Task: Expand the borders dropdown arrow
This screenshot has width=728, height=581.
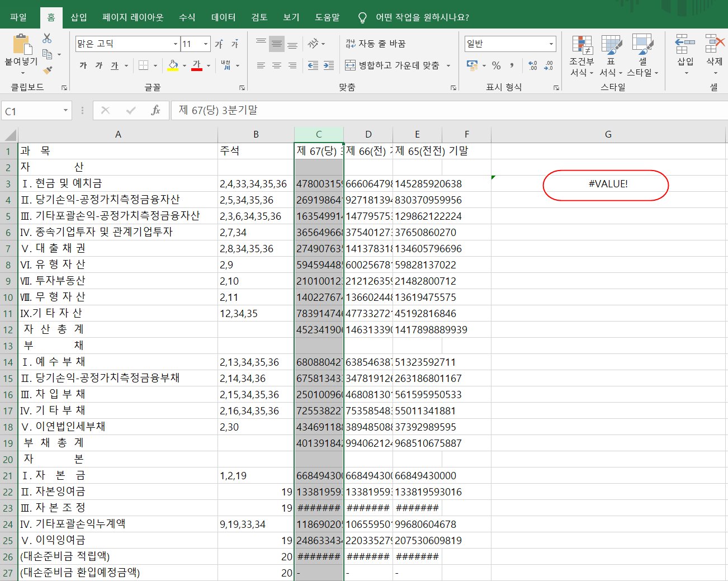Action: [x=155, y=65]
